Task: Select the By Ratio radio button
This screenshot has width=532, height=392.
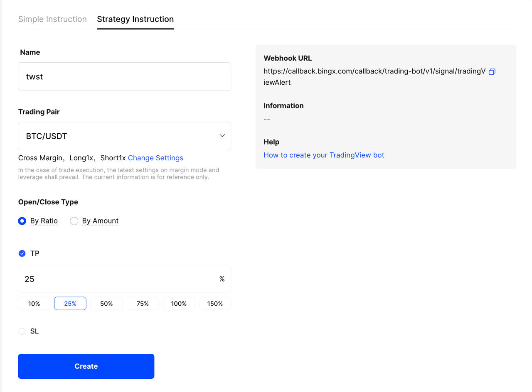Action: (x=22, y=221)
